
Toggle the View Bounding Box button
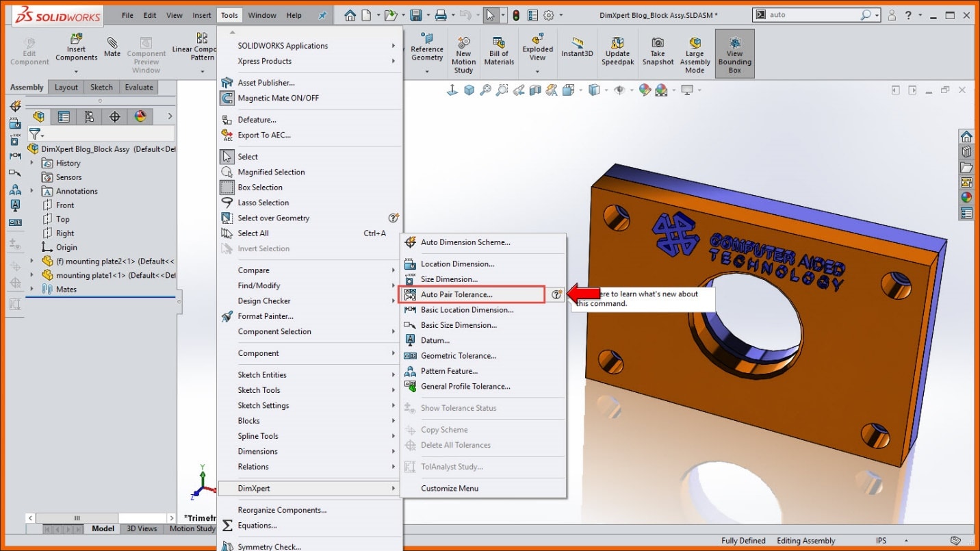click(x=735, y=53)
